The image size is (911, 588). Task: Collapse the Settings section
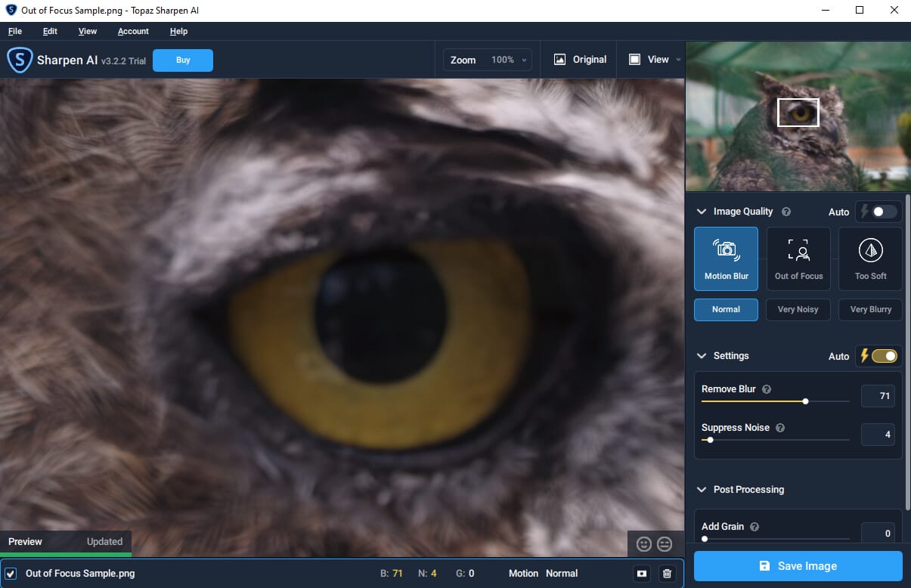point(701,355)
